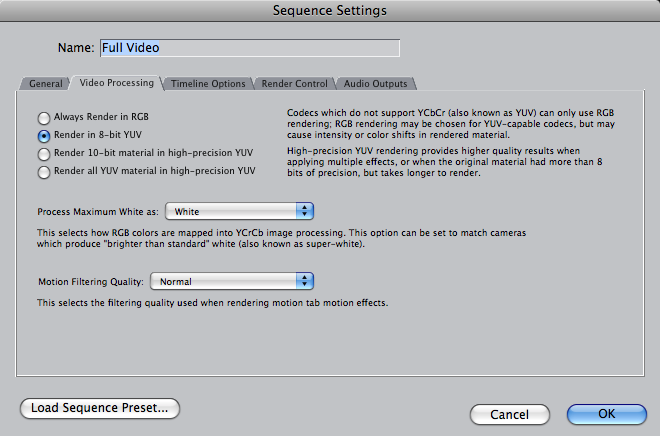The width and height of the screenshot is (660, 436).
Task: Open the Timeline Options tab
Action: point(208,83)
